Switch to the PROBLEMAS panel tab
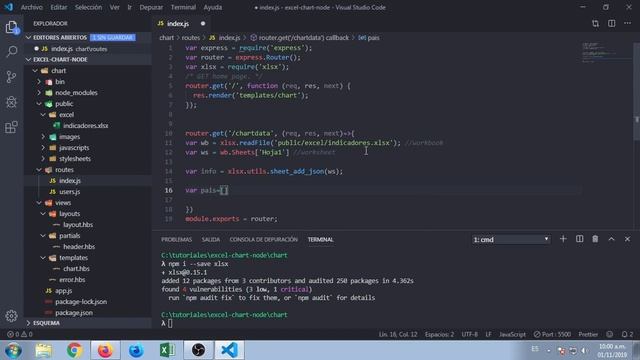Viewport: 640px width, 360px height. coord(176,240)
